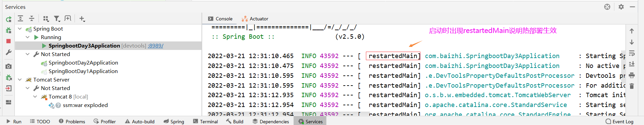Click the Debug rerun bug icon
644x125 pixels.
(9, 31)
